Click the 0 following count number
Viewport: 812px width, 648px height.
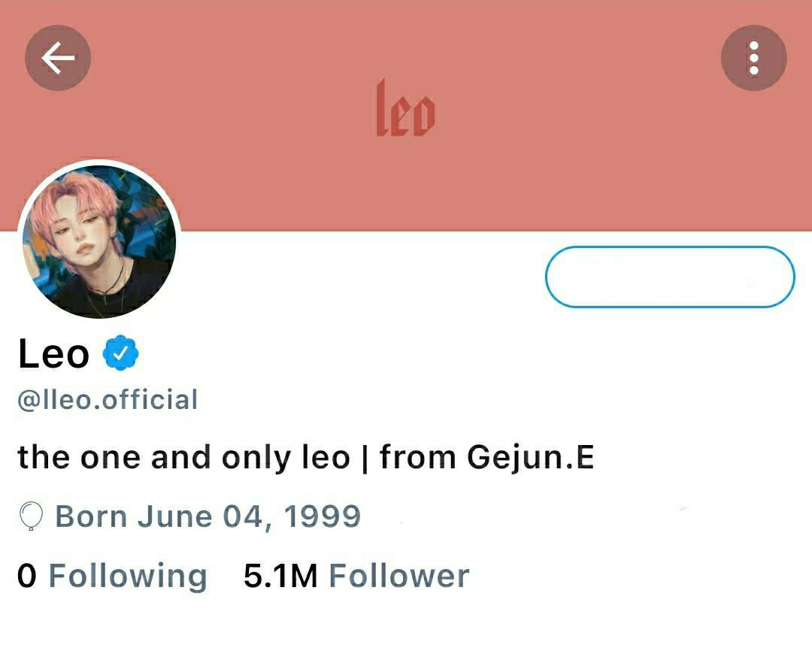point(27,576)
